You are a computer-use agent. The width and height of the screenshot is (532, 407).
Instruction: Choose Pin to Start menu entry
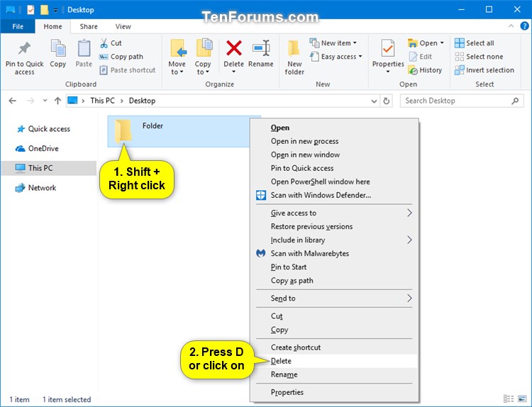(334, 267)
